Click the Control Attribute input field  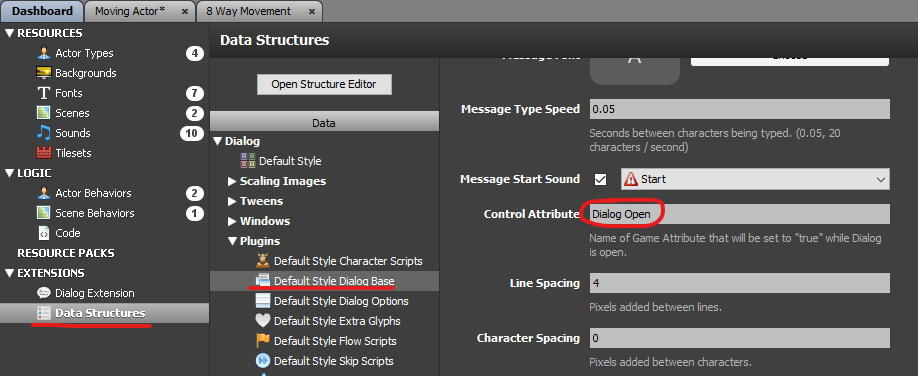click(739, 214)
